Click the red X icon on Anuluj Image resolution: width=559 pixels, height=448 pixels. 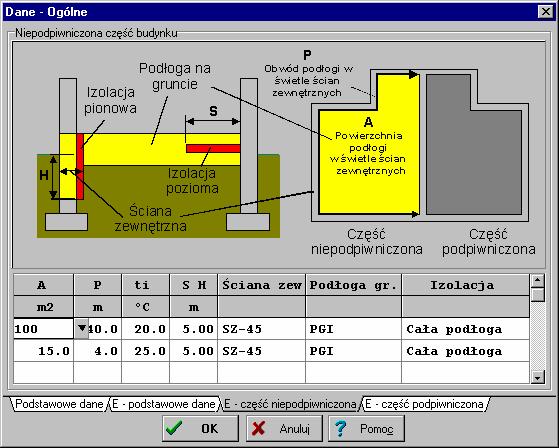point(258,428)
